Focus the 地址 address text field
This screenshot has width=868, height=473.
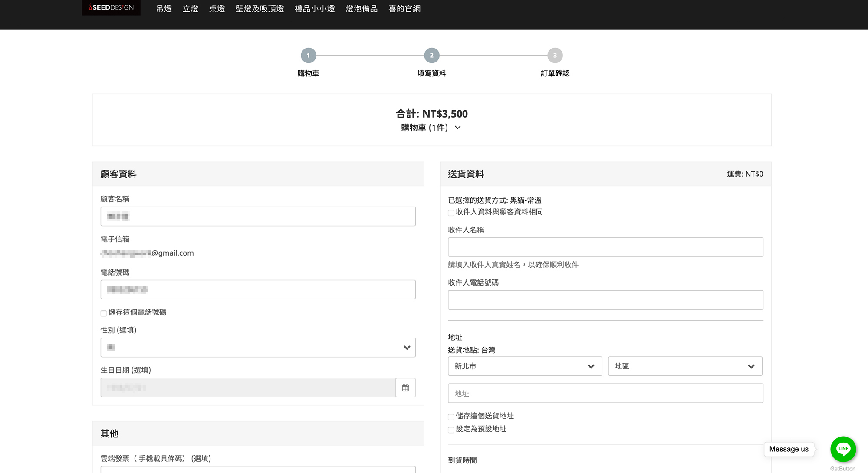point(605,393)
